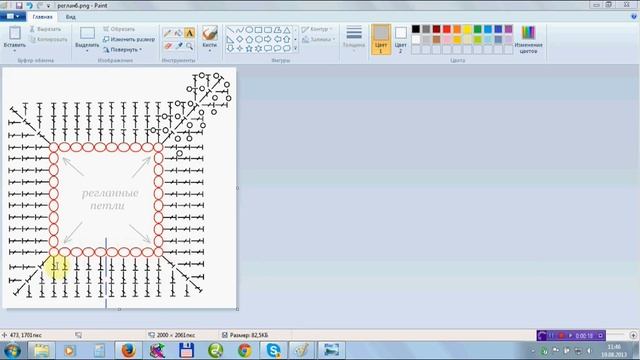Pick the yellow color swatch
The height and width of the screenshot is (360, 640).
click(467, 29)
